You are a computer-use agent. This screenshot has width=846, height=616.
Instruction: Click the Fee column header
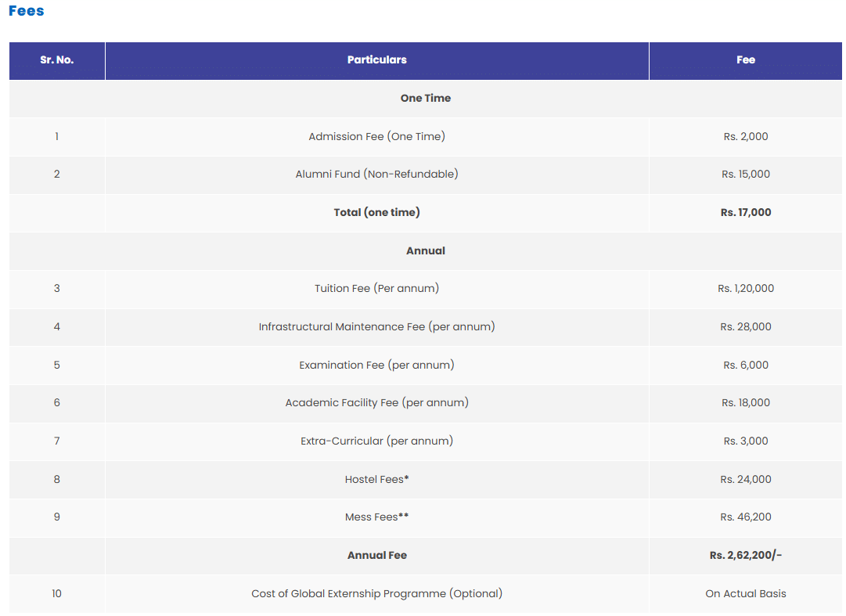[x=745, y=60]
